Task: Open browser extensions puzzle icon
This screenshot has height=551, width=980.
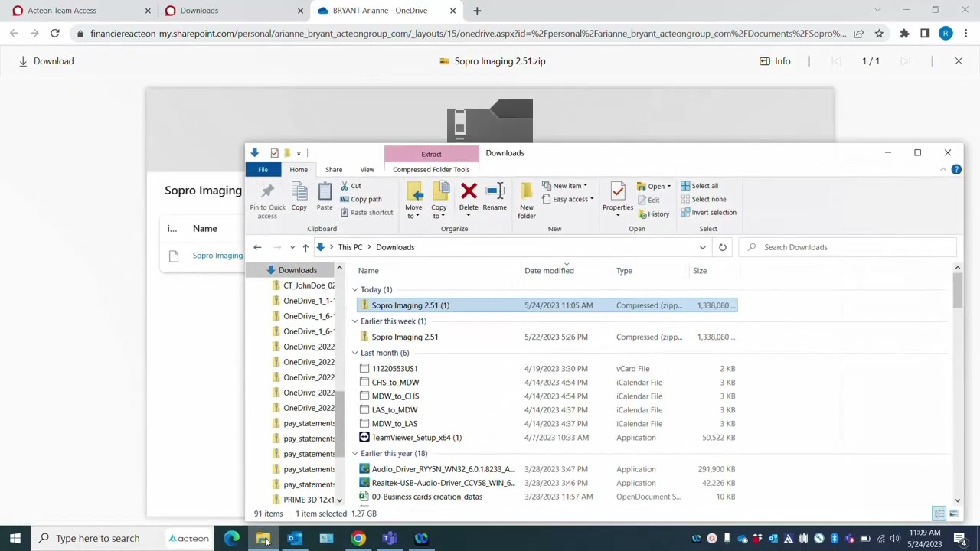Action: pyautogui.click(x=904, y=34)
